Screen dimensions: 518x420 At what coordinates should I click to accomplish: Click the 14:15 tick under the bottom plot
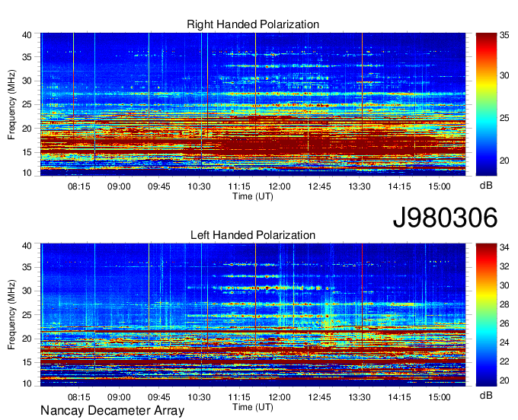(399, 397)
